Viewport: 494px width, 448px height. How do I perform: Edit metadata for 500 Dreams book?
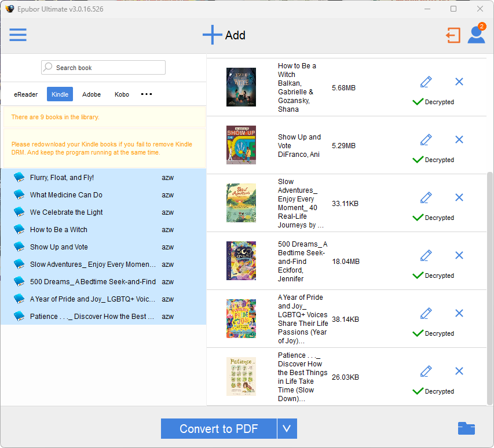426,255
